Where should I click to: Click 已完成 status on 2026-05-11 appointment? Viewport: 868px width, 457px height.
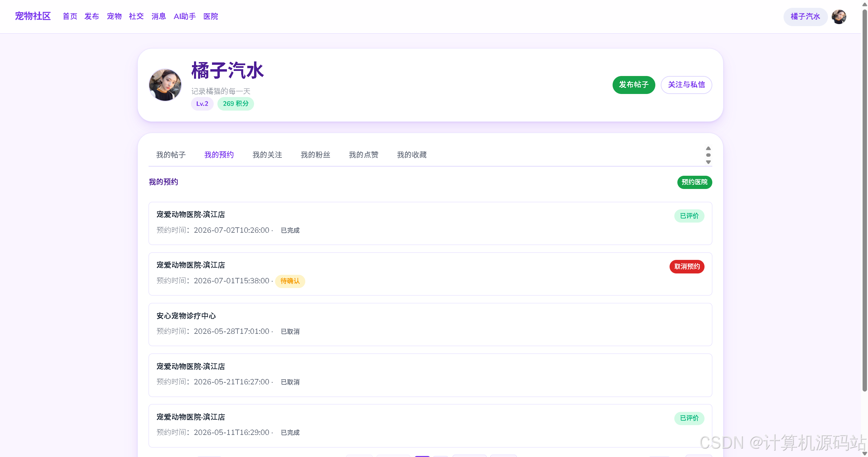(x=290, y=433)
